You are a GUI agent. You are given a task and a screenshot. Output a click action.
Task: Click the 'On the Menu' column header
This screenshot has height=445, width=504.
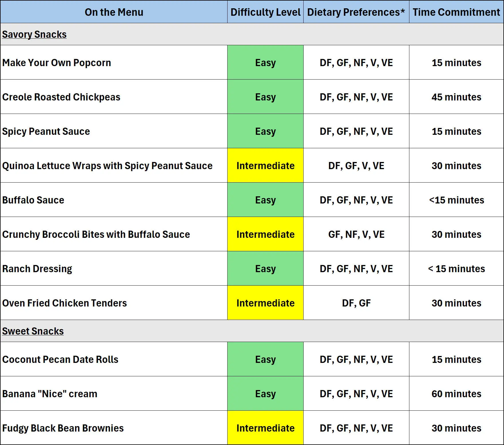(x=114, y=12)
